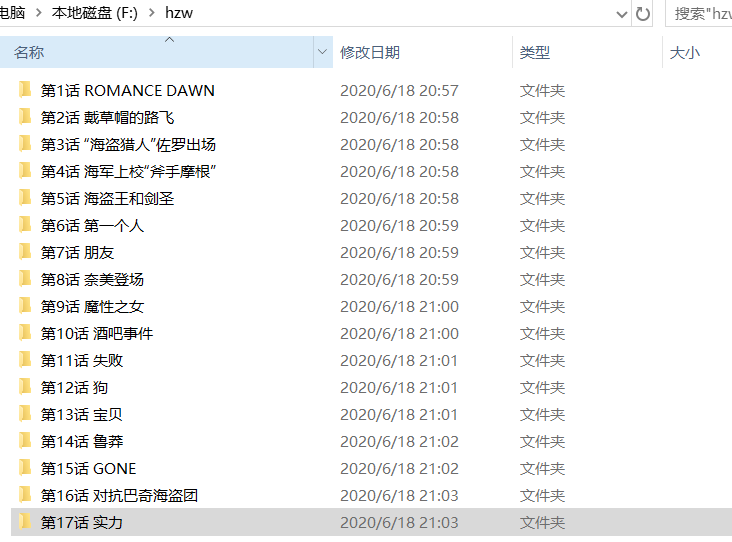
Task: Click the folder icon of 第2话 戴草帽的路飞
Action: pos(25,117)
